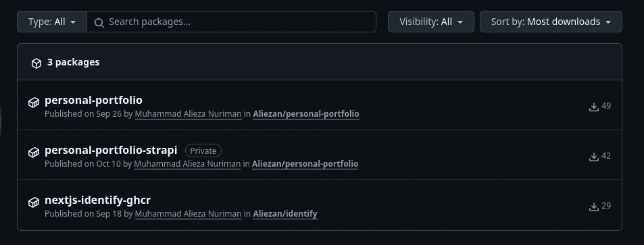Click the download icon showing 42
This screenshot has width=644, height=245.
tap(593, 157)
